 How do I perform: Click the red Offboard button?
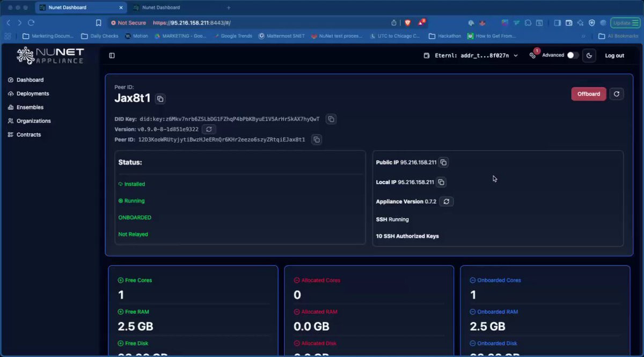click(589, 94)
